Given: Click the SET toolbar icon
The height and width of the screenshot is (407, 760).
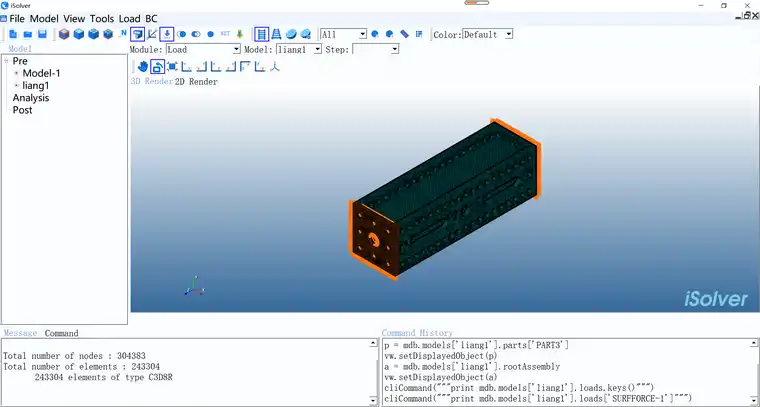Looking at the screenshot, I should (x=225, y=34).
